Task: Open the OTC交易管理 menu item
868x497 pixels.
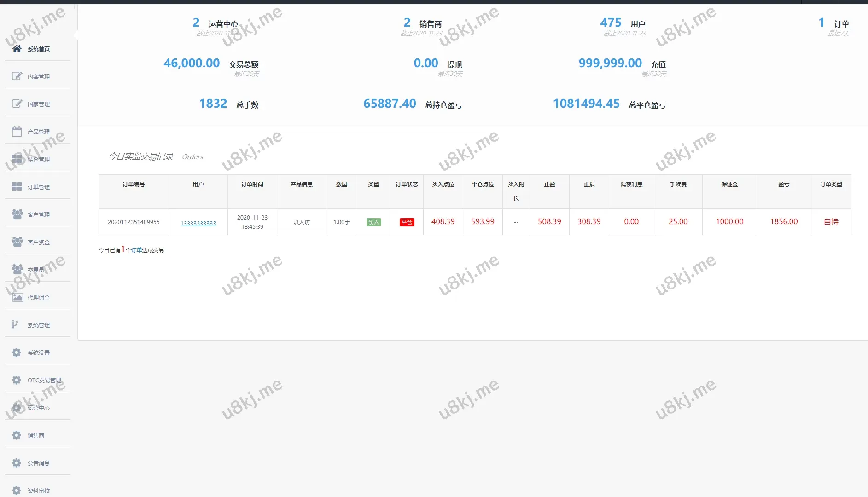Action: 44,381
